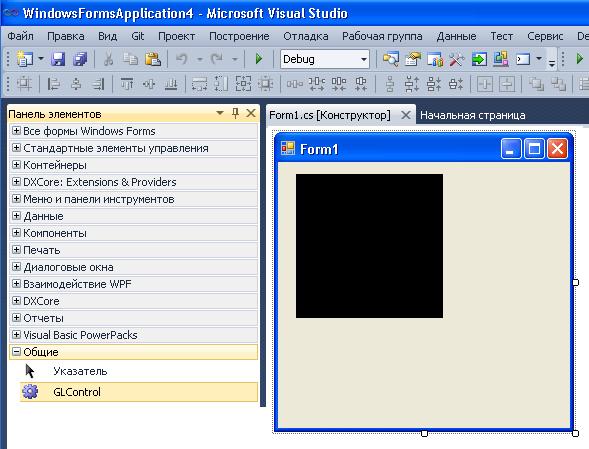Image resolution: width=589 pixels, height=449 pixels.
Task: Expand Меню и панели инструментов group
Action: (x=16, y=198)
